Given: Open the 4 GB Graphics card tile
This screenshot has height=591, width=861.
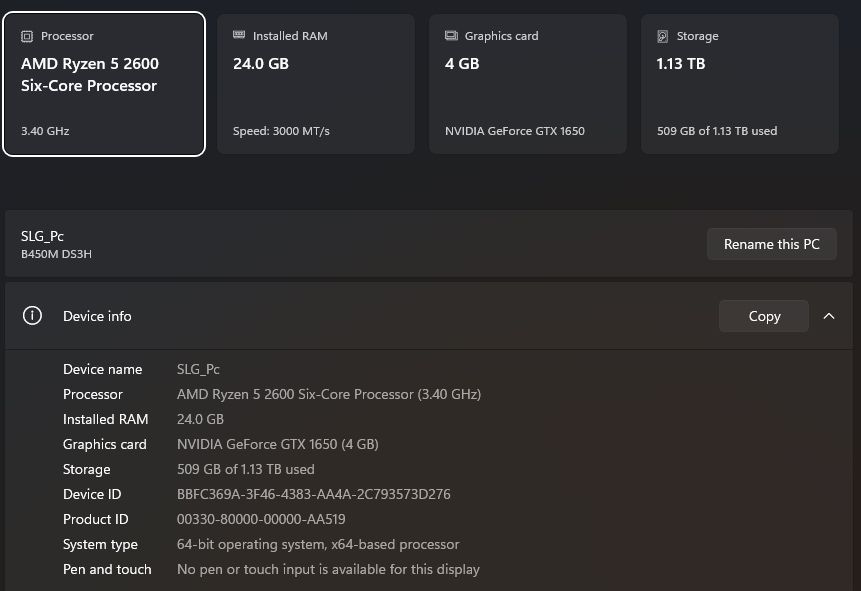Looking at the screenshot, I should (x=528, y=84).
